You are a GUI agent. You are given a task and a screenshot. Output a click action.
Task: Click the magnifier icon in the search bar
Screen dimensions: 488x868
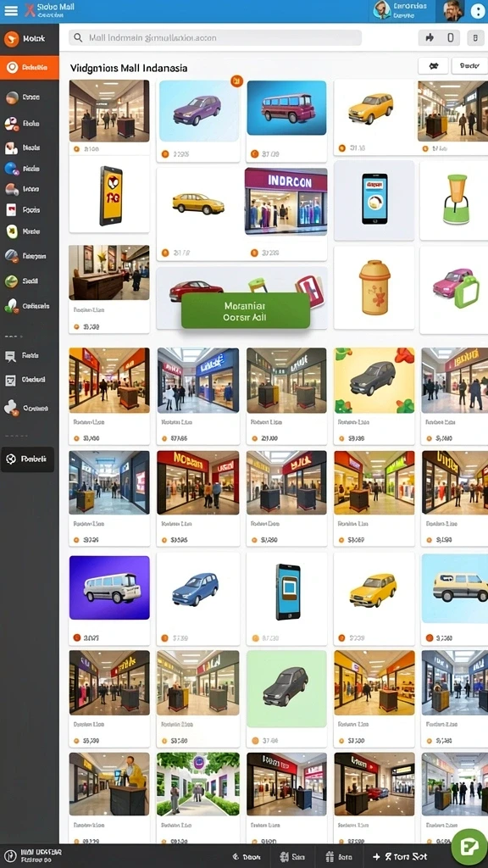click(79, 37)
